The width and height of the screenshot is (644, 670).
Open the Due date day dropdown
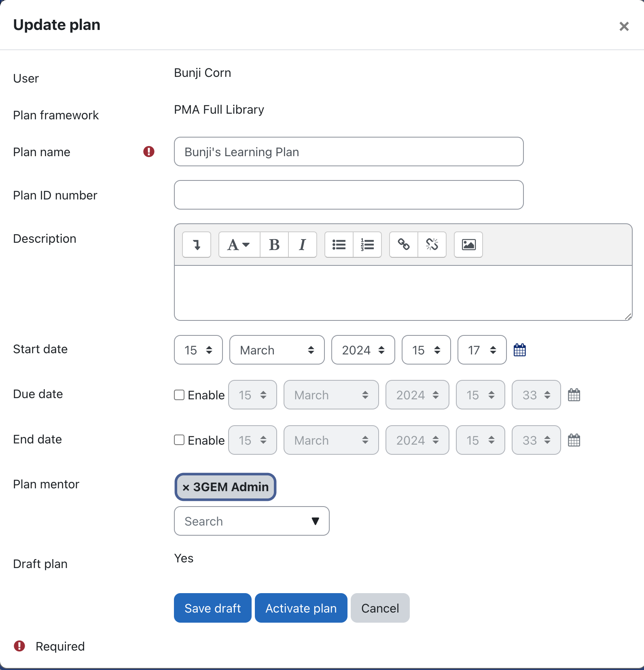252,395
